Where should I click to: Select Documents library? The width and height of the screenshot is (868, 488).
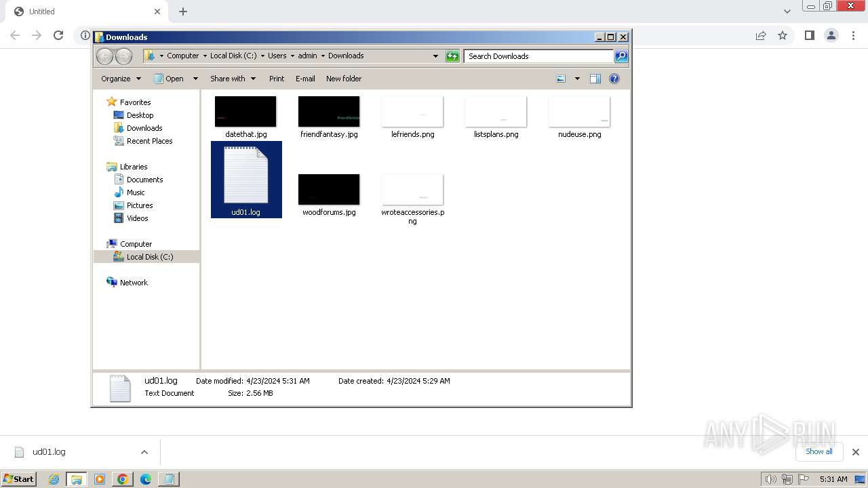pyautogui.click(x=144, y=180)
